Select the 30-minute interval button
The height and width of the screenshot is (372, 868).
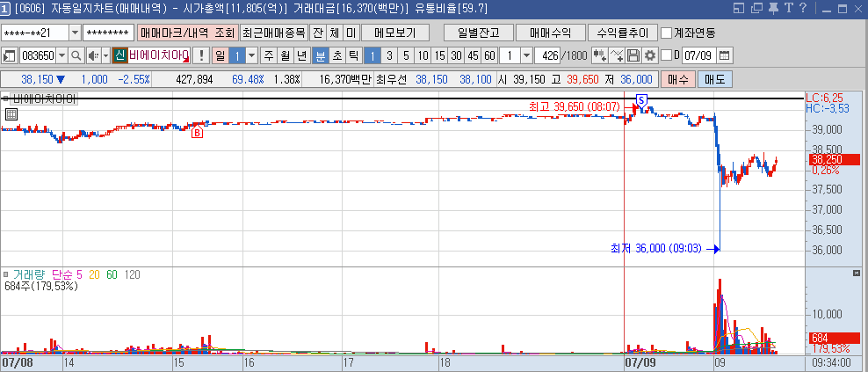coord(456,55)
